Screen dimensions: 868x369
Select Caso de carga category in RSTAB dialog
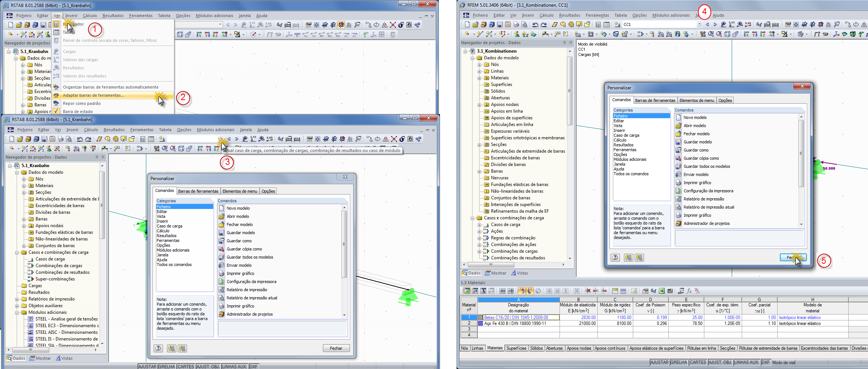(170, 226)
